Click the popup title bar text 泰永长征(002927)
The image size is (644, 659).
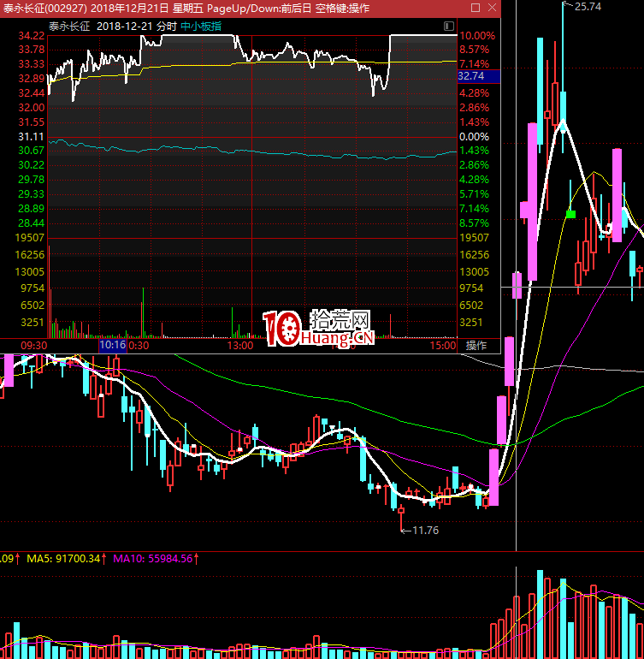45,8
